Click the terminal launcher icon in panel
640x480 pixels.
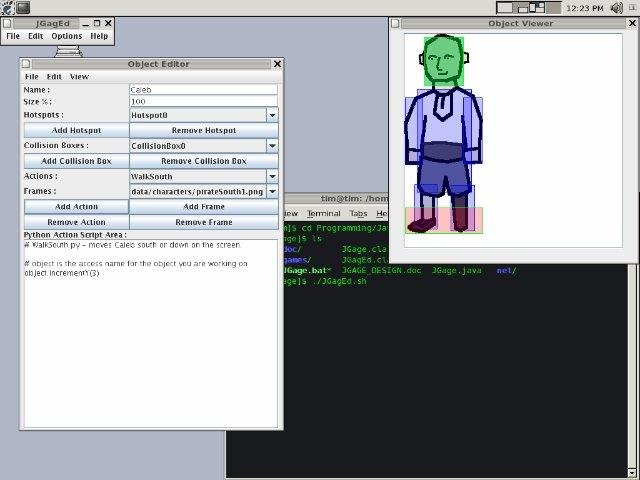click(x=23, y=7)
